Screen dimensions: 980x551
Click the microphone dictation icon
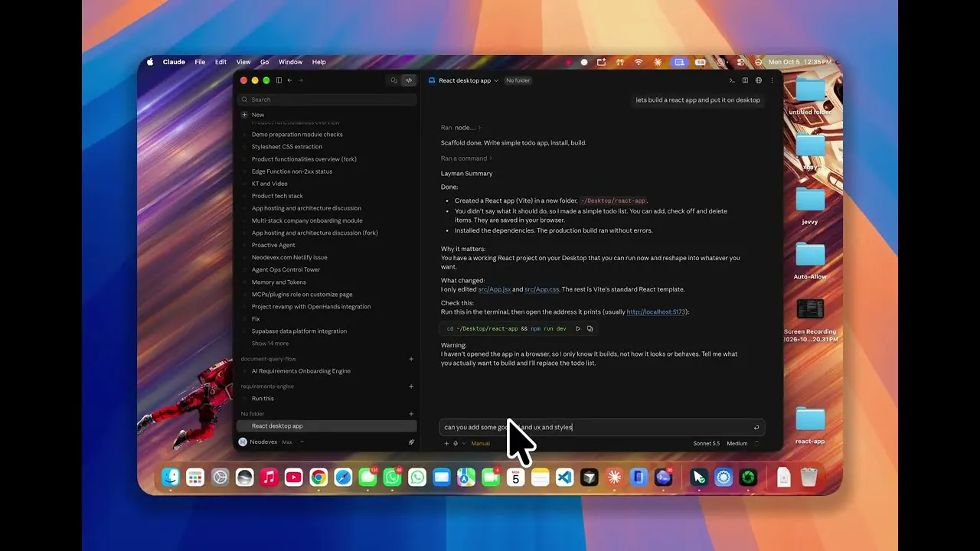tap(456, 443)
